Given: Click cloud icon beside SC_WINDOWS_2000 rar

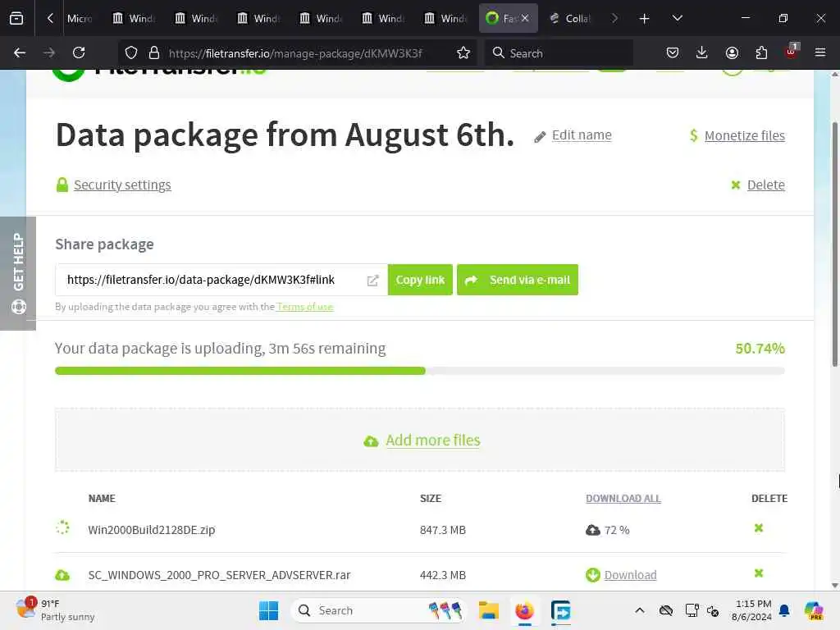Looking at the screenshot, I should click(x=62, y=575).
